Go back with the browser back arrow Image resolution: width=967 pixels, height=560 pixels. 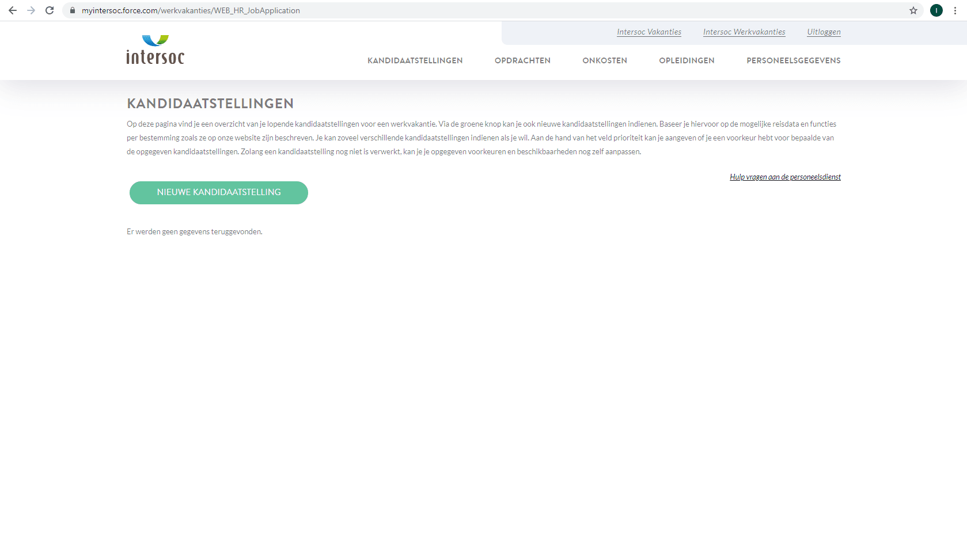(13, 10)
